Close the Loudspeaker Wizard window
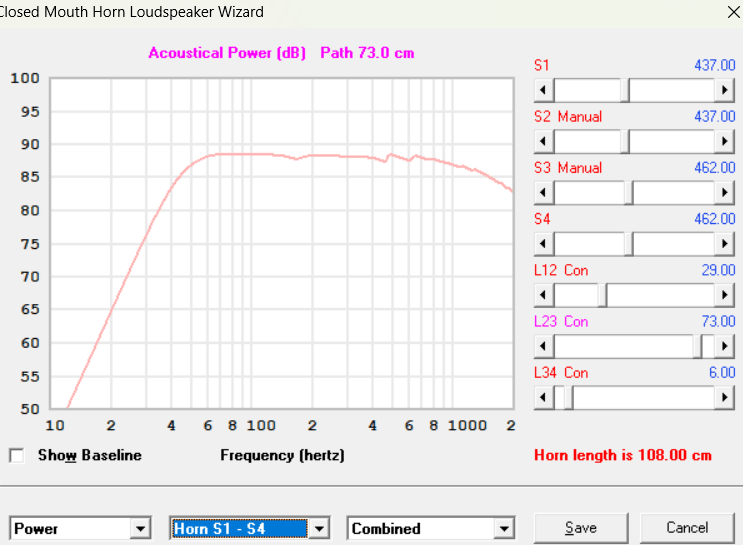Viewport: 743px width, 545px height. point(733,12)
